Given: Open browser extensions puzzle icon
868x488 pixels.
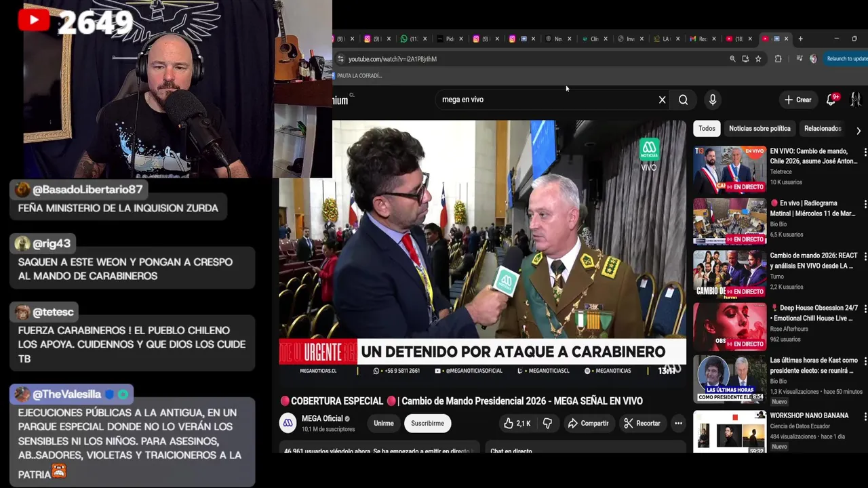Looking at the screenshot, I should point(778,59).
